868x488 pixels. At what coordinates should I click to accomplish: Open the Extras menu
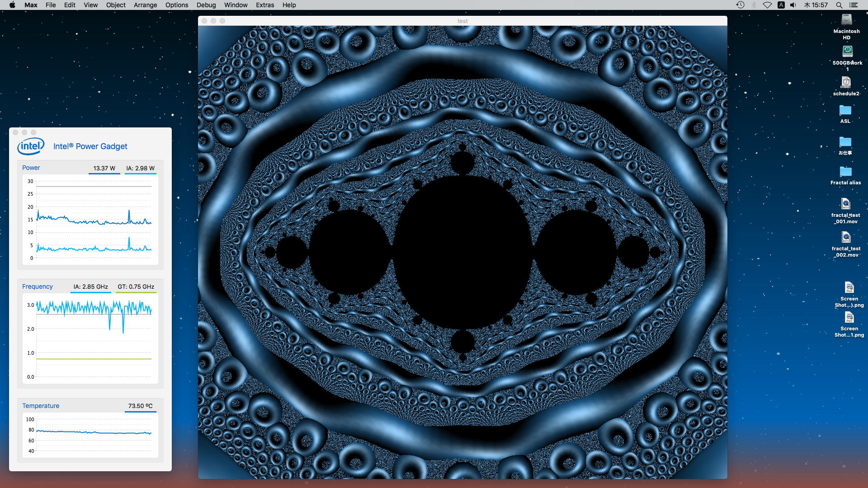[265, 5]
